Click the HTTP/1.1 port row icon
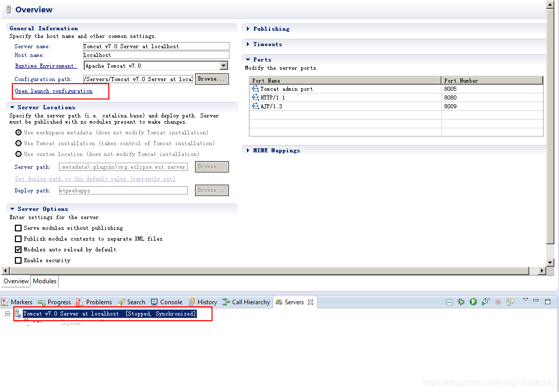The height and width of the screenshot is (392, 559). click(255, 97)
